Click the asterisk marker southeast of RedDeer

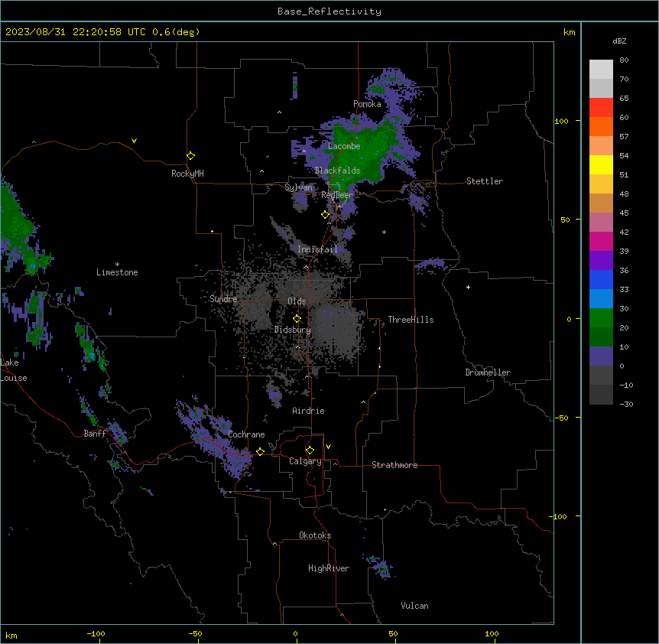tap(384, 232)
